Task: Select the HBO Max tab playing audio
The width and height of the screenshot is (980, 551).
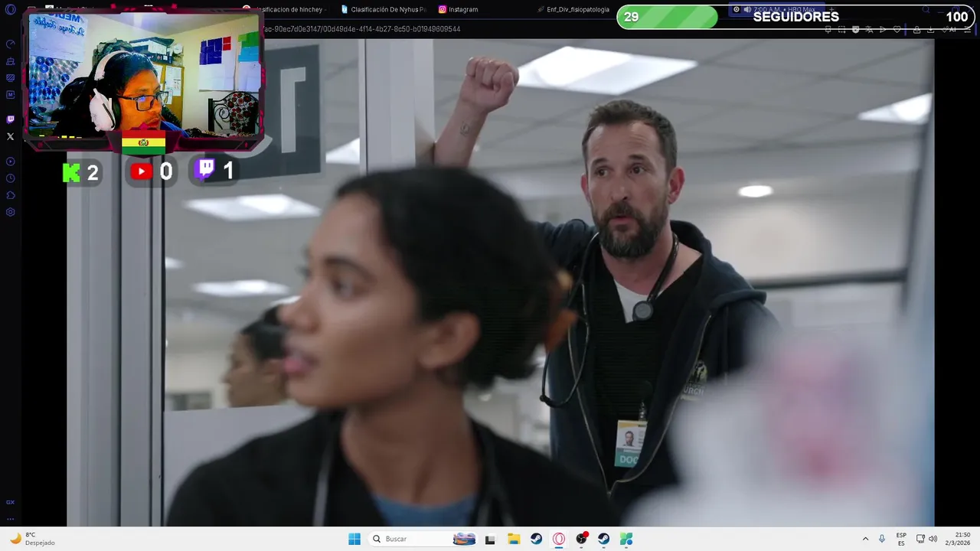Action: pyautogui.click(x=777, y=9)
